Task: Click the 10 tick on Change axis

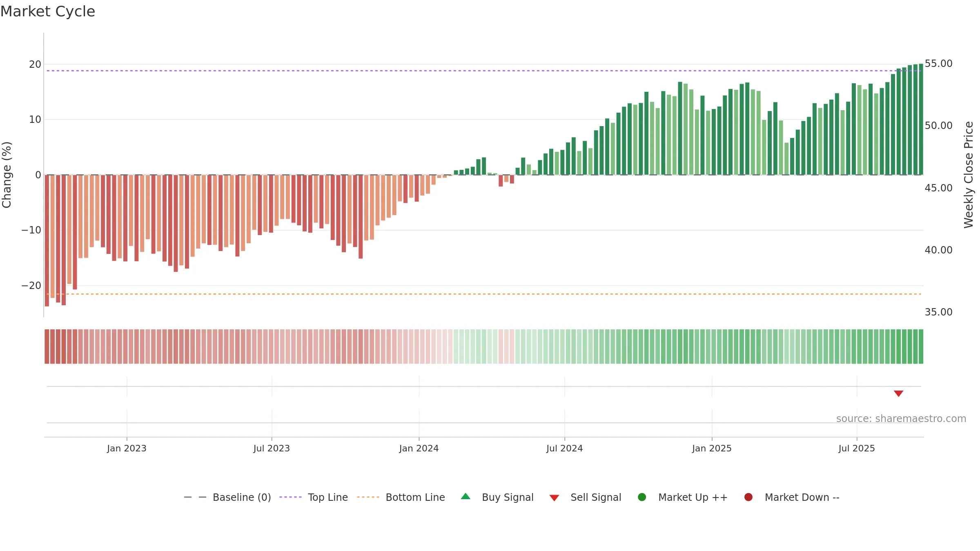Action: 35,120
